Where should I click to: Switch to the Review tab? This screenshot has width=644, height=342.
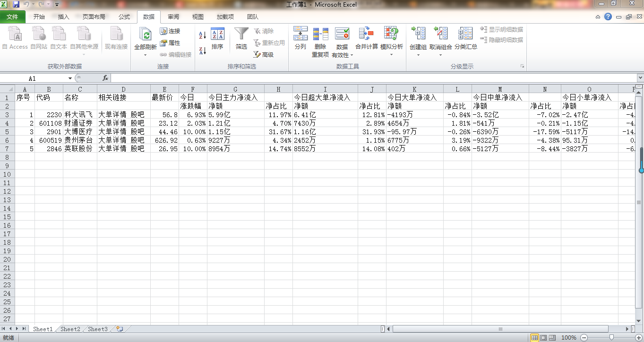[173, 17]
